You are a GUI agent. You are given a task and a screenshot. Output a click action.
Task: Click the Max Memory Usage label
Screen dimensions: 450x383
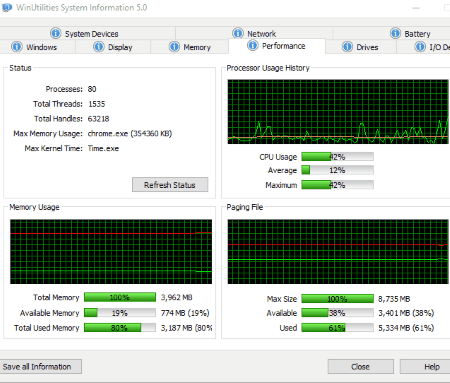[48, 134]
